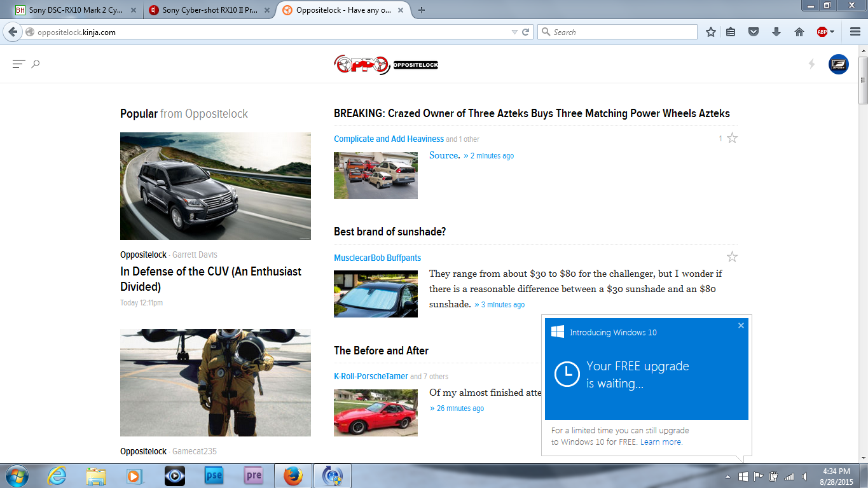Reload the current page

pyautogui.click(x=526, y=32)
